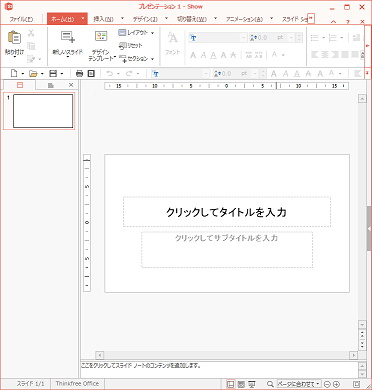Go to next slide with double-down arrow button
This screenshot has width=372, height=390.
point(362,344)
